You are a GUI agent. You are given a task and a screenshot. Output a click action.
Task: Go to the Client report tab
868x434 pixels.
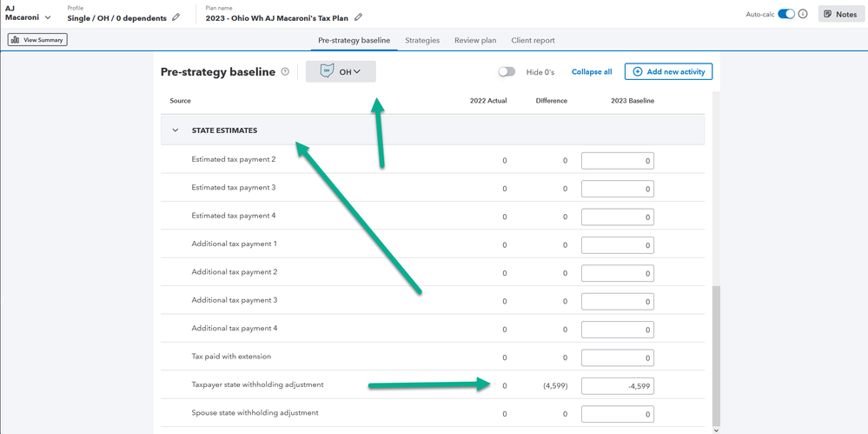(533, 40)
